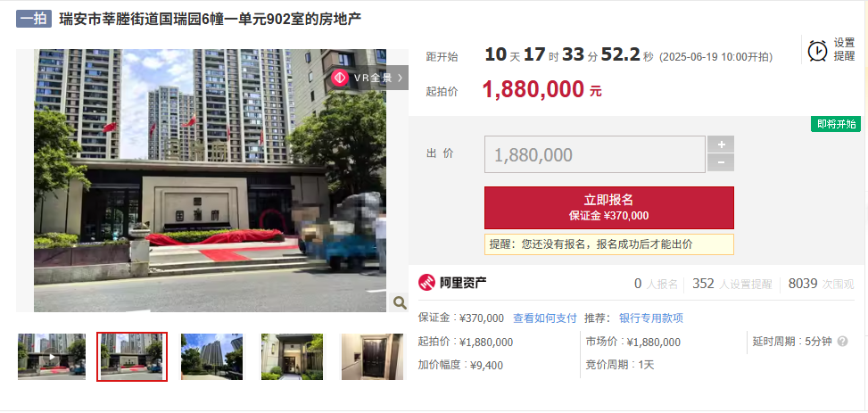Screen dimensions: 868x413
Task: Click the alarm clock reminder icon
Action: 818,50
